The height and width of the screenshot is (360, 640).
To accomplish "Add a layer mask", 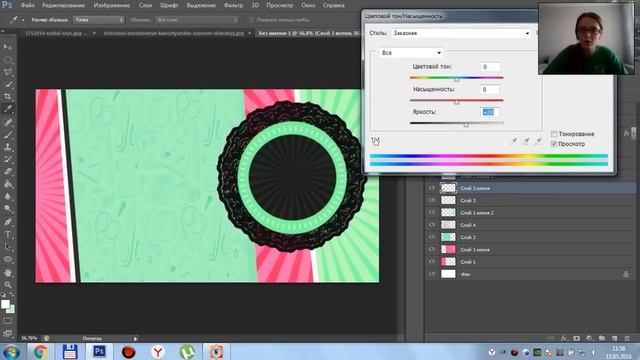I will pyautogui.click(x=576, y=338).
